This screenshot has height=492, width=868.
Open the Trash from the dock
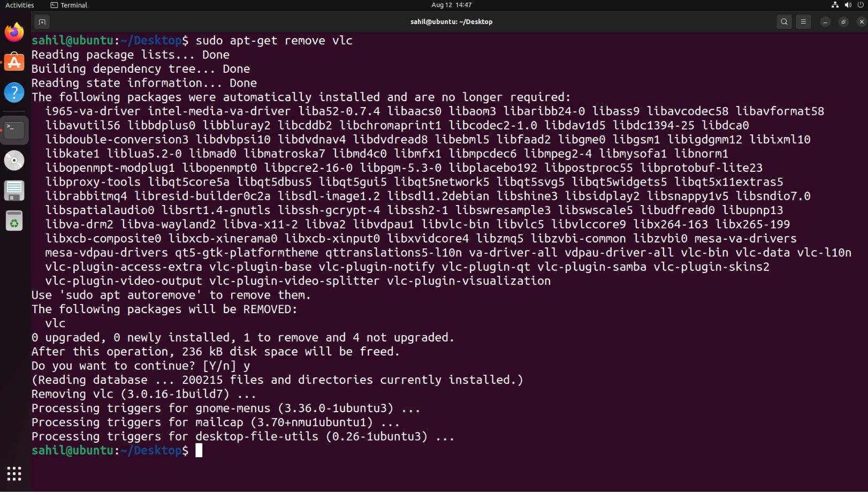coord(13,220)
